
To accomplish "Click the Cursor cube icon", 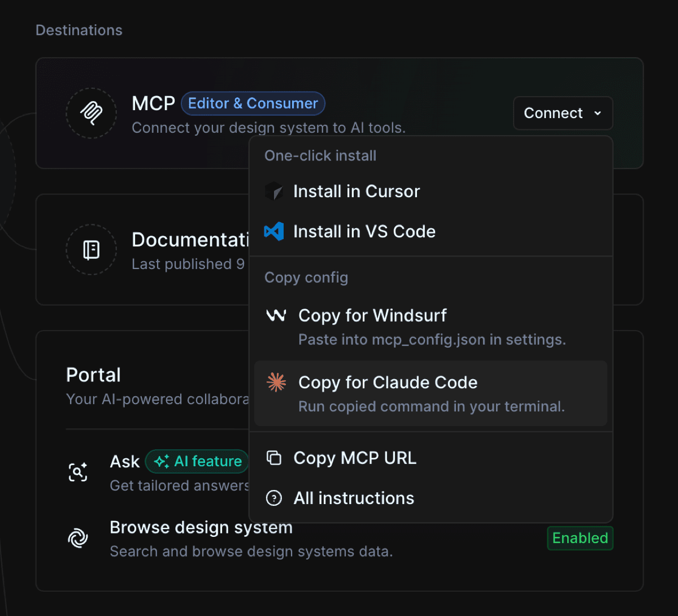I will 274,192.
